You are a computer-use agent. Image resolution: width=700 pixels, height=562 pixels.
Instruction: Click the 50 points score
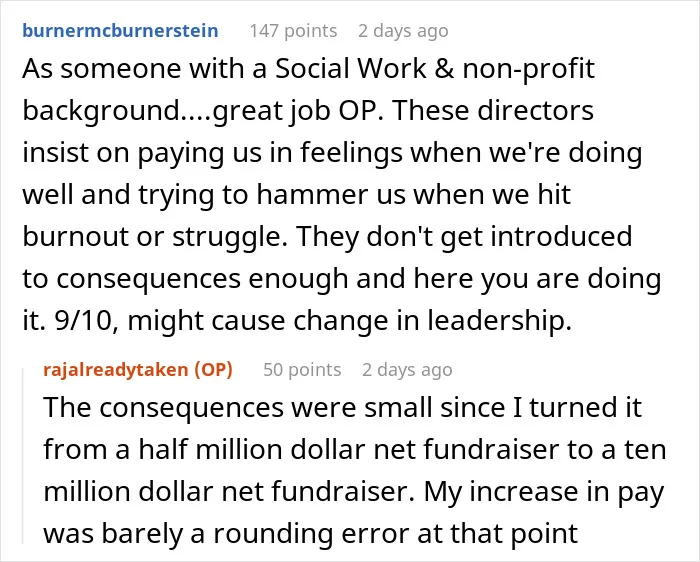click(x=302, y=370)
